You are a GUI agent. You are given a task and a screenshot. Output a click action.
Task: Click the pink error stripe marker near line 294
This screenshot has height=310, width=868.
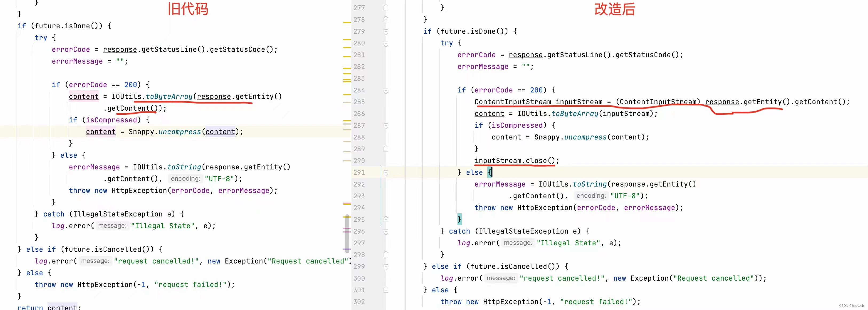(347, 203)
